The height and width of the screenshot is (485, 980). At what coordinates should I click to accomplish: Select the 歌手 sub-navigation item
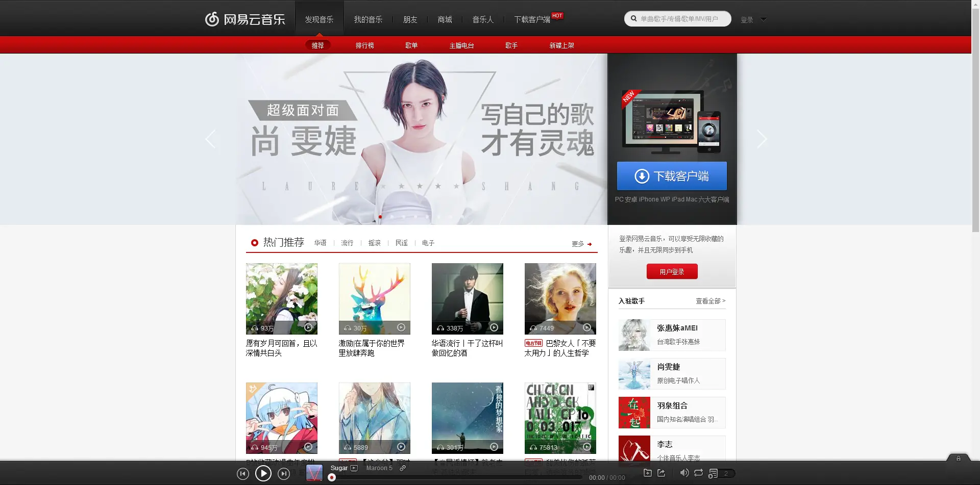pos(511,45)
